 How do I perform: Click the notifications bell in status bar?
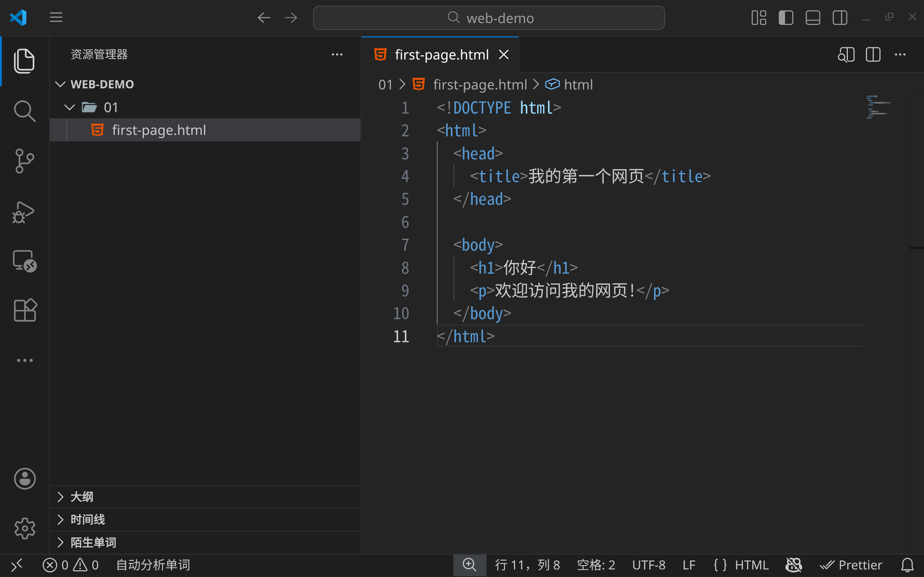pyautogui.click(x=907, y=565)
